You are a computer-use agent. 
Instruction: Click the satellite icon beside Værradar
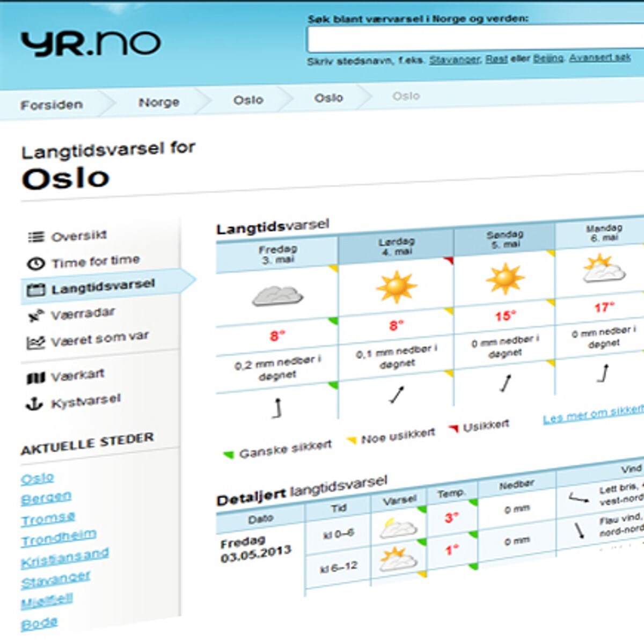pos(35,316)
